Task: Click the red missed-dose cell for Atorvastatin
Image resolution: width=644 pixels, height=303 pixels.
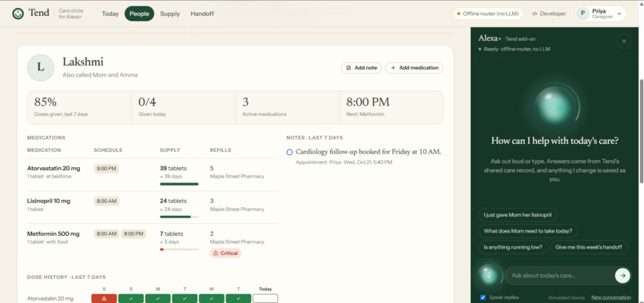Action: click(104, 298)
